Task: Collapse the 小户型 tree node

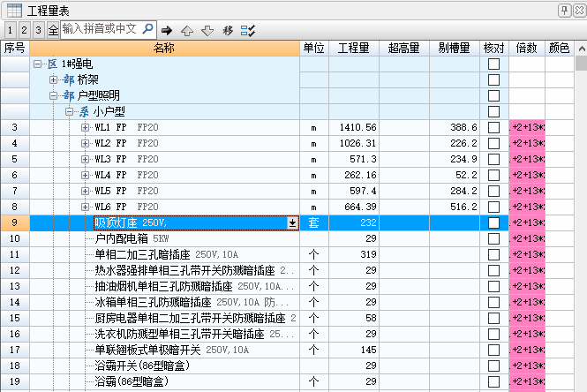Action: pos(69,112)
